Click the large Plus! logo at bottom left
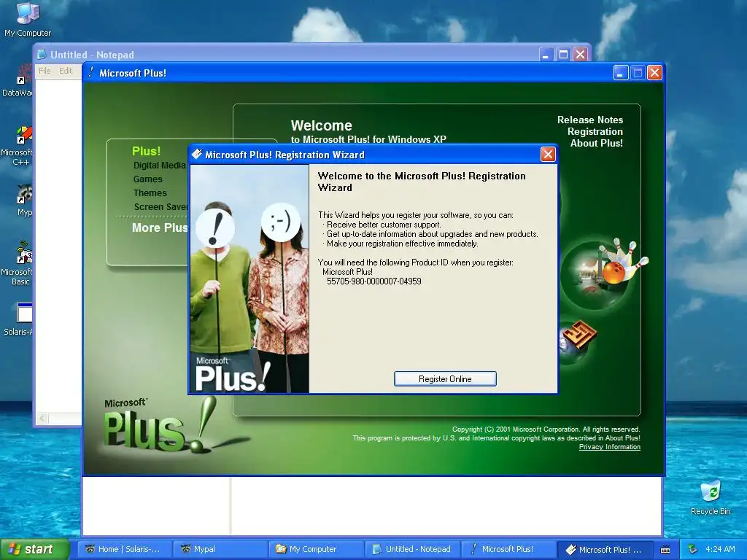The image size is (747, 560). tap(160, 424)
